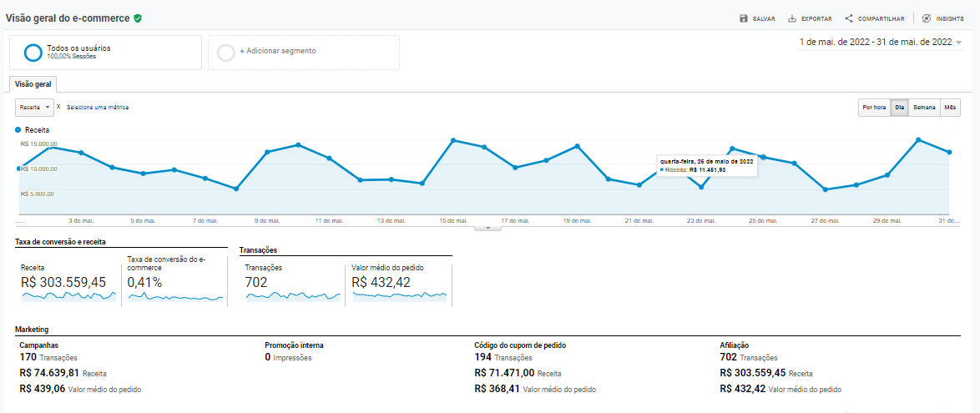
Task: Click the Exportar download icon
Action: coord(792,18)
